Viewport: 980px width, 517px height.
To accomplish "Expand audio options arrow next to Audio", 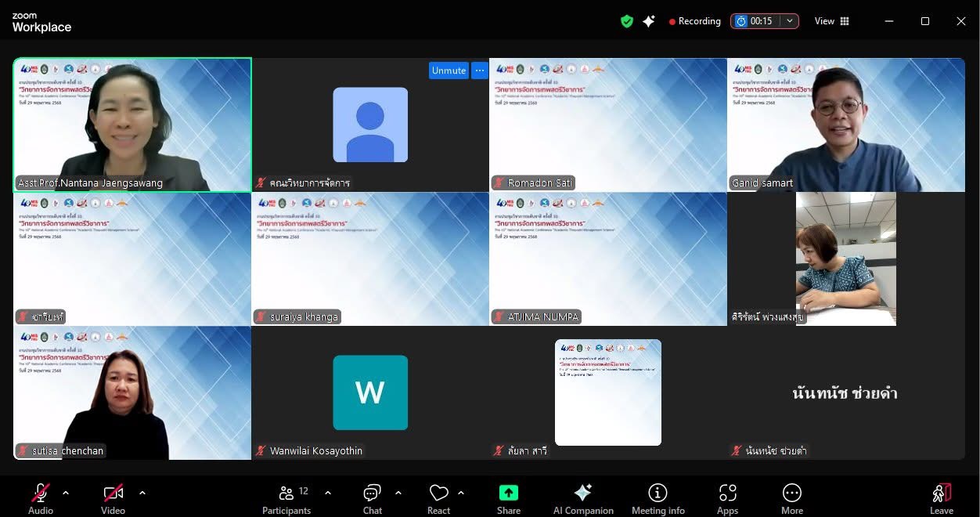I will tap(66, 493).
